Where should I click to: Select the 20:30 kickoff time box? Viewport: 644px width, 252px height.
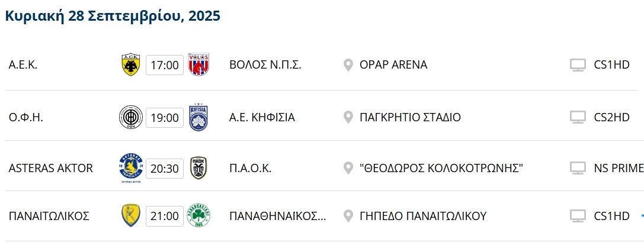pyautogui.click(x=165, y=168)
